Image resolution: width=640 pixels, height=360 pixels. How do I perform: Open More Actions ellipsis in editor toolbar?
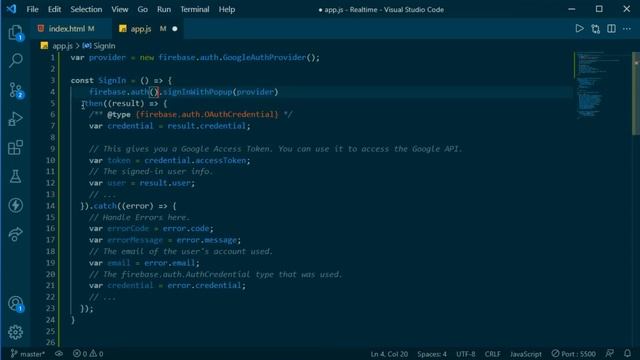point(627,29)
